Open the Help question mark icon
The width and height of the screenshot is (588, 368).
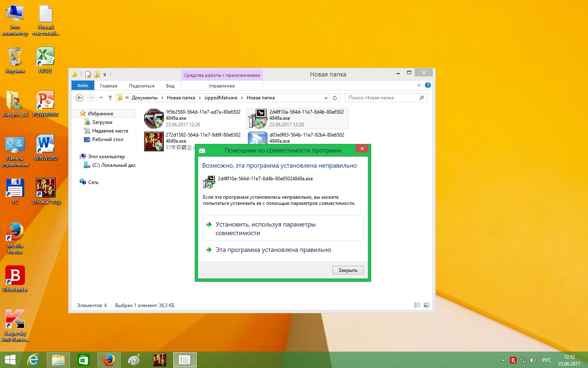click(428, 85)
